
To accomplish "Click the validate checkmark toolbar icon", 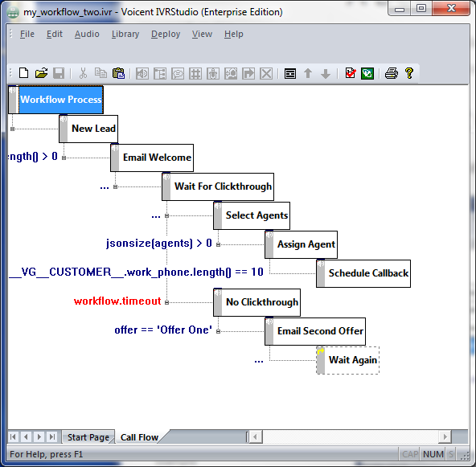I will pos(351,73).
